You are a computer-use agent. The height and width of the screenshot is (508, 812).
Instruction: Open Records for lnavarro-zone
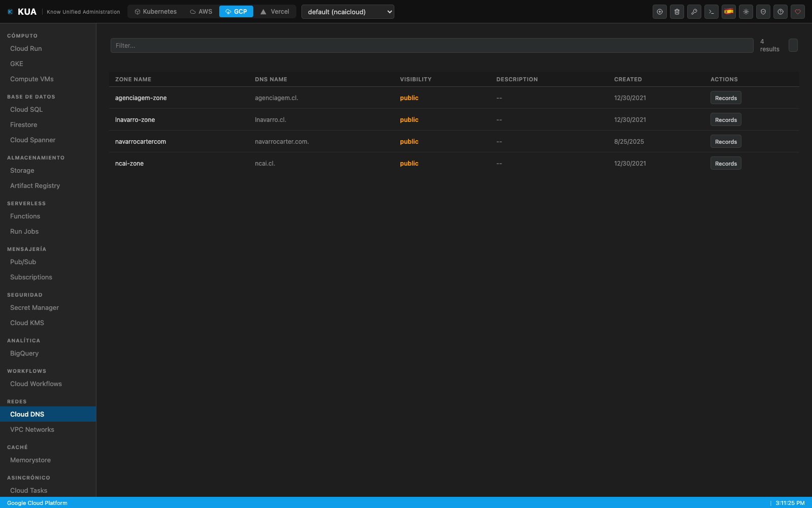[x=726, y=120]
